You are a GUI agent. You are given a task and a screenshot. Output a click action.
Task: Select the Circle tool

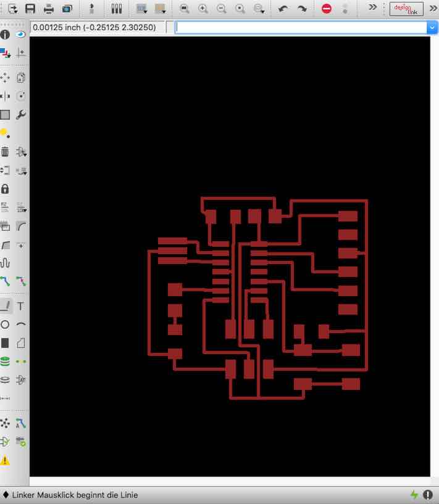pyautogui.click(x=5, y=324)
